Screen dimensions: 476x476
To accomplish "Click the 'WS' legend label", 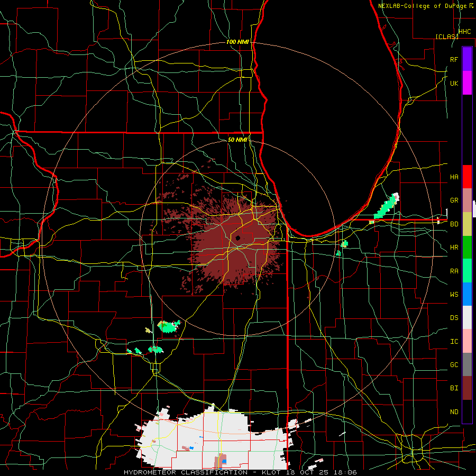I will click(x=454, y=295).
